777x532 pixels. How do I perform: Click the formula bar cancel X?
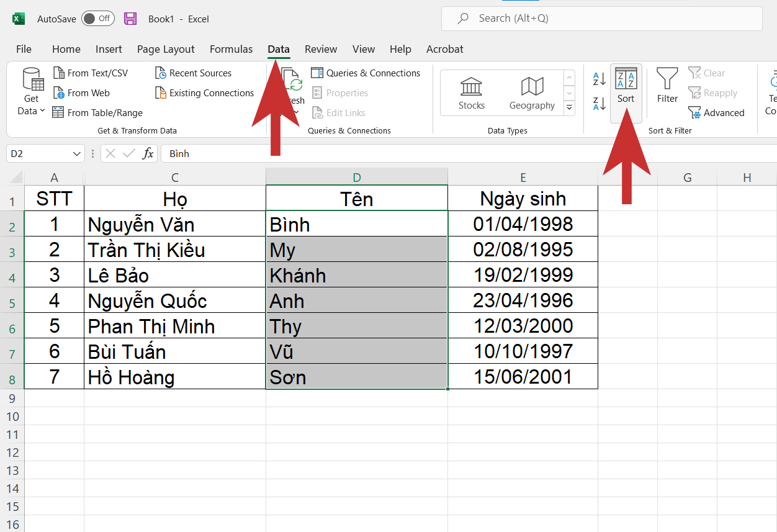pyautogui.click(x=110, y=153)
